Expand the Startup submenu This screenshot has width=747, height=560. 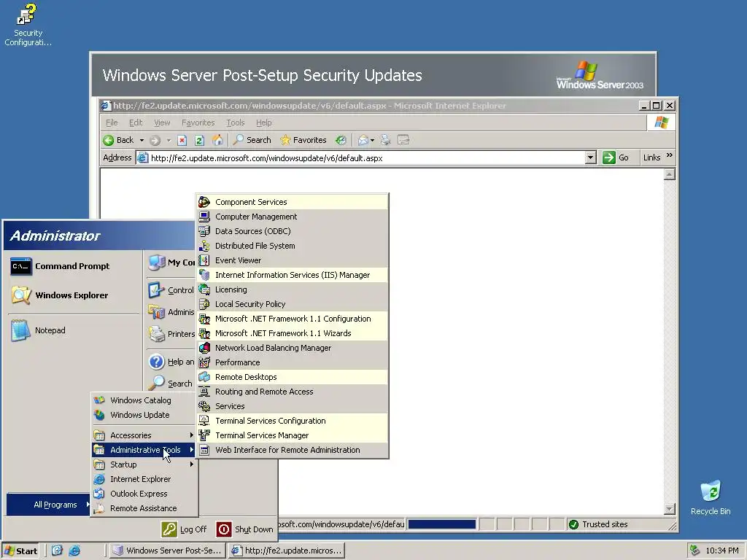(x=144, y=464)
